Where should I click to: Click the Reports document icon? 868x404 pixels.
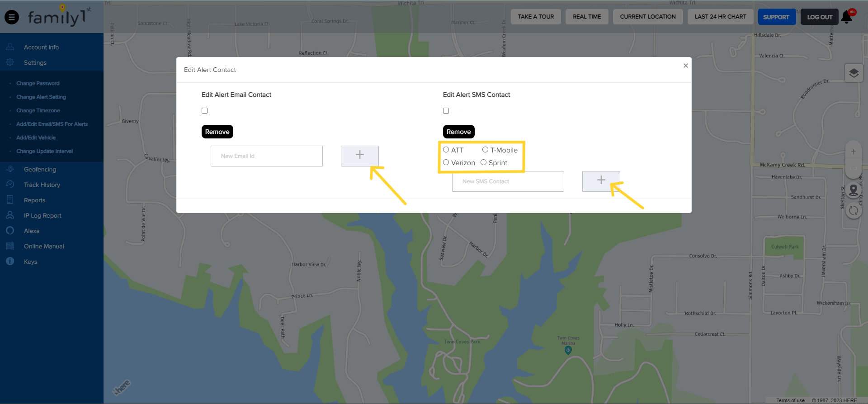[x=10, y=200]
